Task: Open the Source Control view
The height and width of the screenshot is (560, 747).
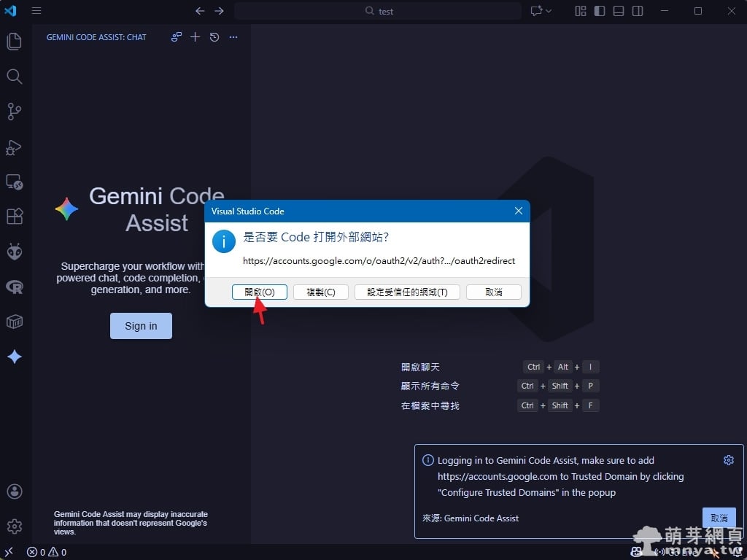Action: 14,112
